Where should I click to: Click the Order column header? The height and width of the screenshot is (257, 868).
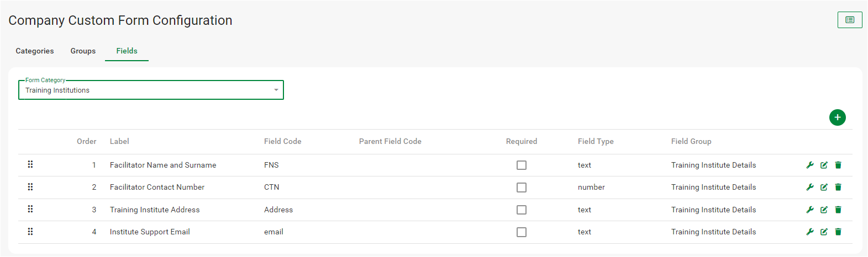[86, 141]
